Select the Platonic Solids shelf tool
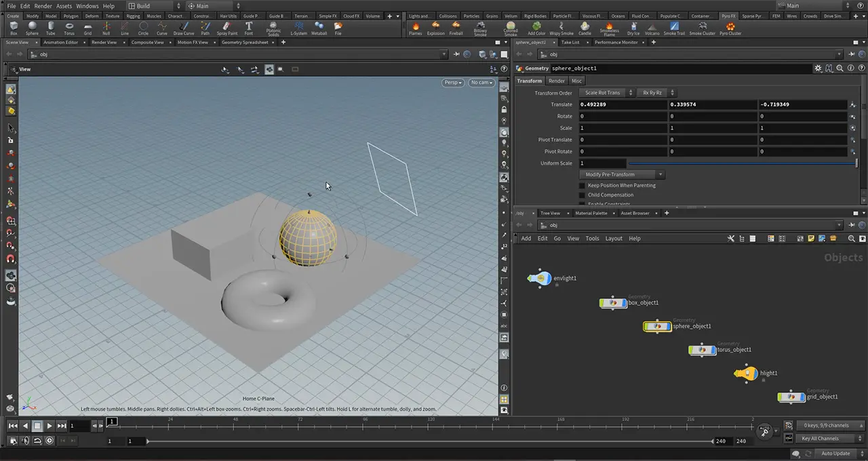Screen dimensions: 868x461 click(273, 28)
